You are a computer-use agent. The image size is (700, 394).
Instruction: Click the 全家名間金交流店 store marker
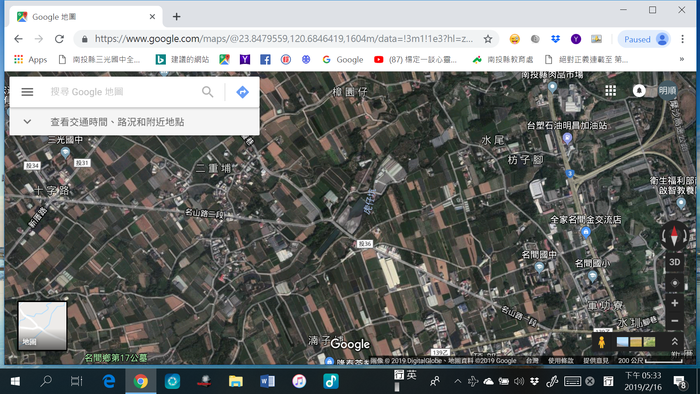(586, 232)
